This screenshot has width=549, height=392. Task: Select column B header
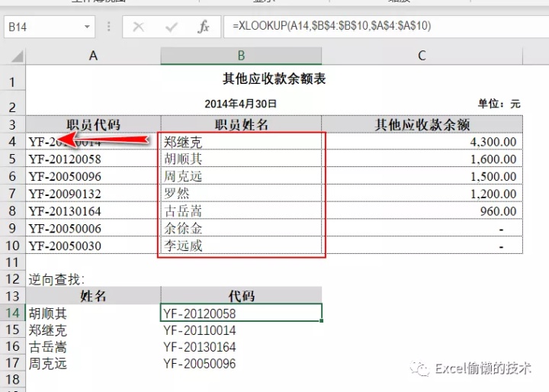tap(241, 56)
